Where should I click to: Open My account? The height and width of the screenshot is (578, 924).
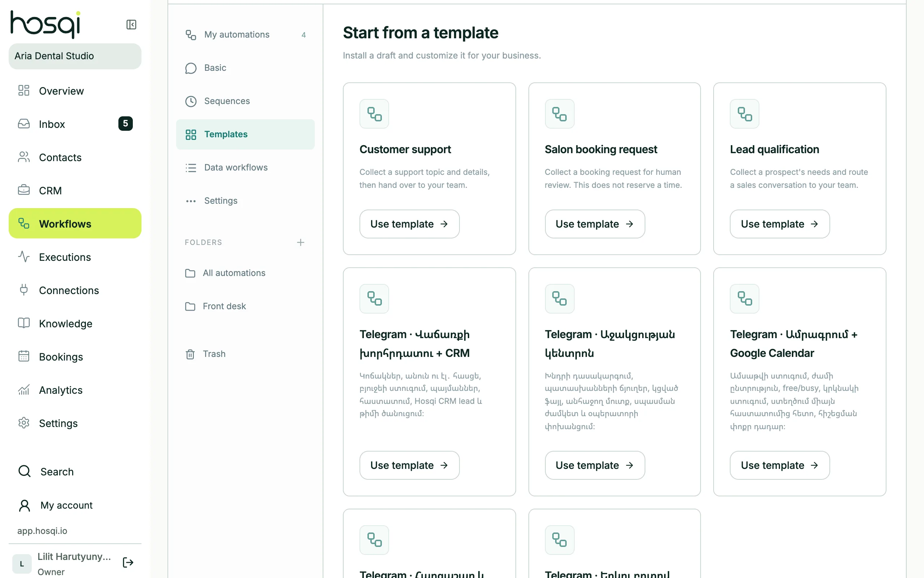click(x=75, y=505)
